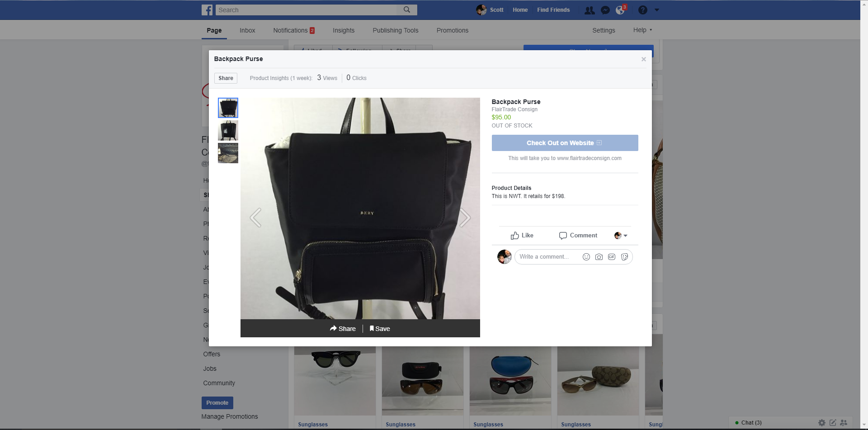Share the photo from image bar
The height and width of the screenshot is (430, 868).
[343, 329]
